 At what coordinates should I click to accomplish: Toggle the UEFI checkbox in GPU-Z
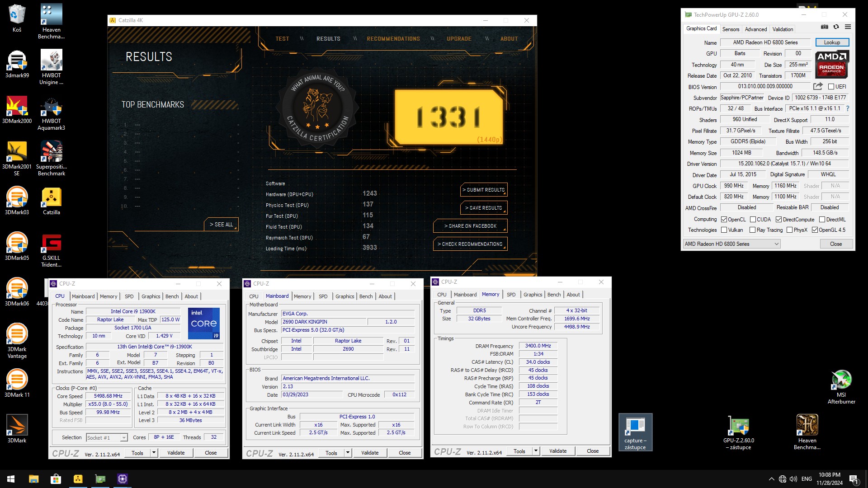tap(831, 86)
